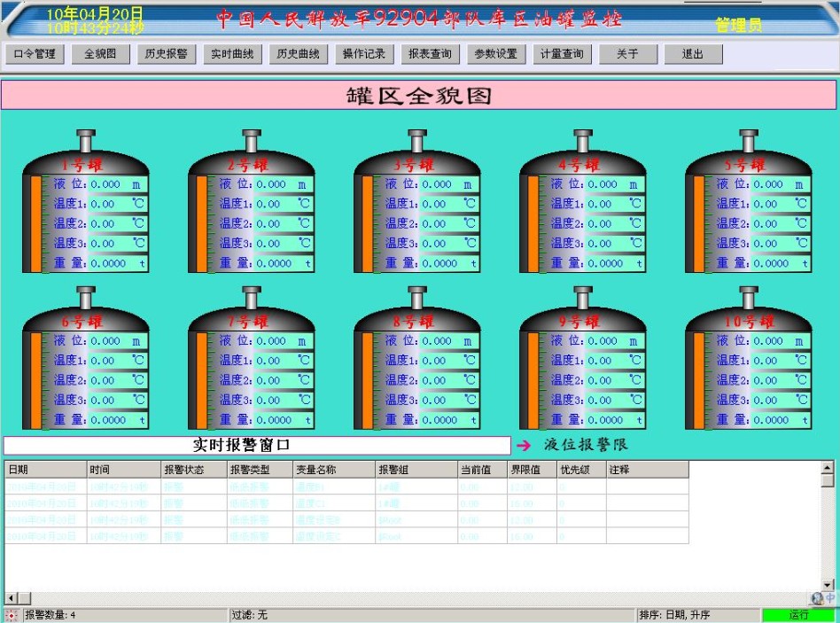Switch to 实时曲线 real-time curve view
The image size is (840, 623).
coord(232,54)
